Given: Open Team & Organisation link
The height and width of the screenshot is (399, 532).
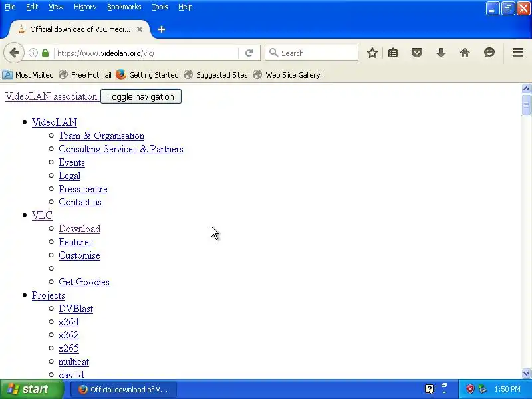Looking at the screenshot, I should [x=101, y=136].
